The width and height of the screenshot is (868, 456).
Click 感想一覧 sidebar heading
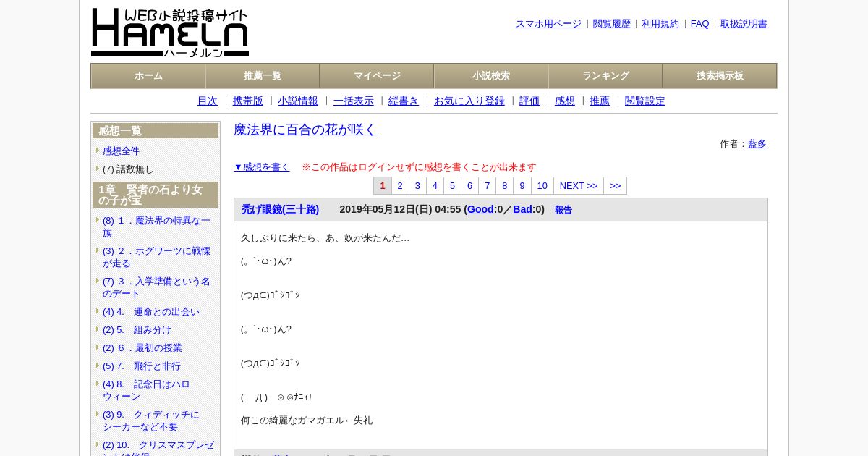[156, 131]
